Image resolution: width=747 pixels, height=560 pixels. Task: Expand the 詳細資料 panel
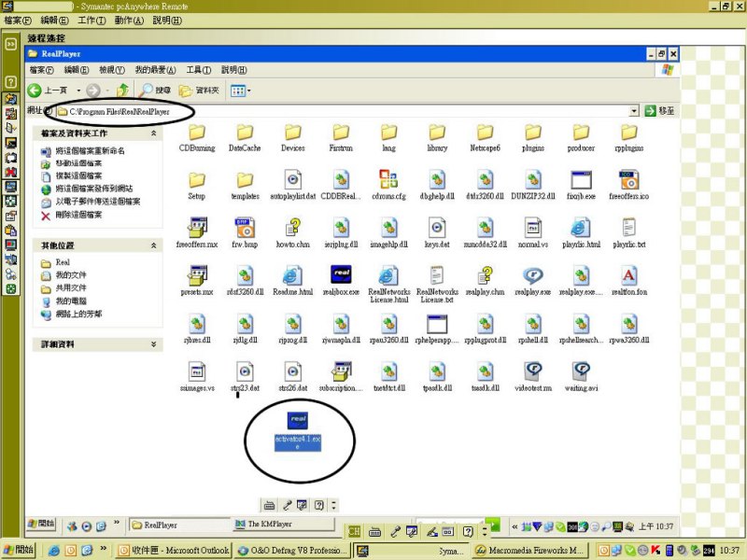(153, 344)
